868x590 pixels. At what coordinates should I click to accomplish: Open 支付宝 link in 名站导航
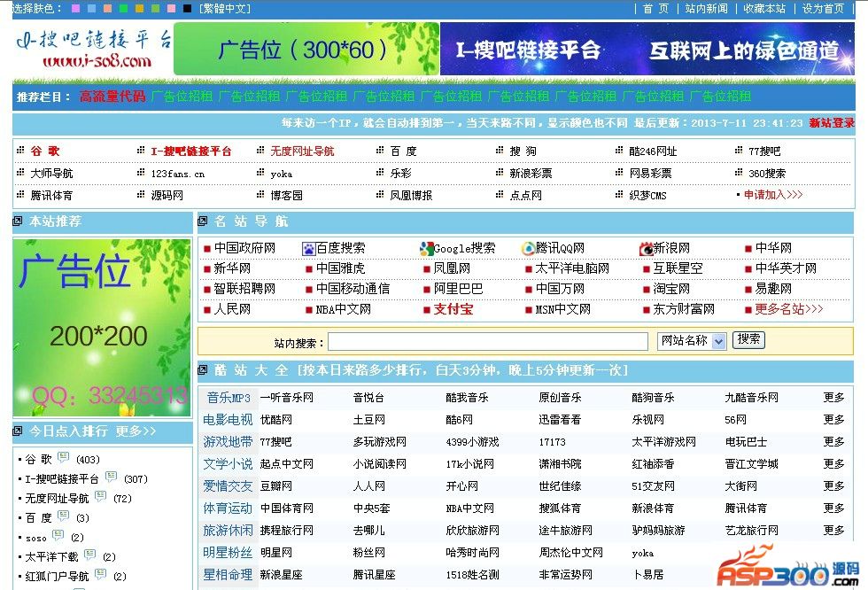pyautogui.click(x=453, y=309)
